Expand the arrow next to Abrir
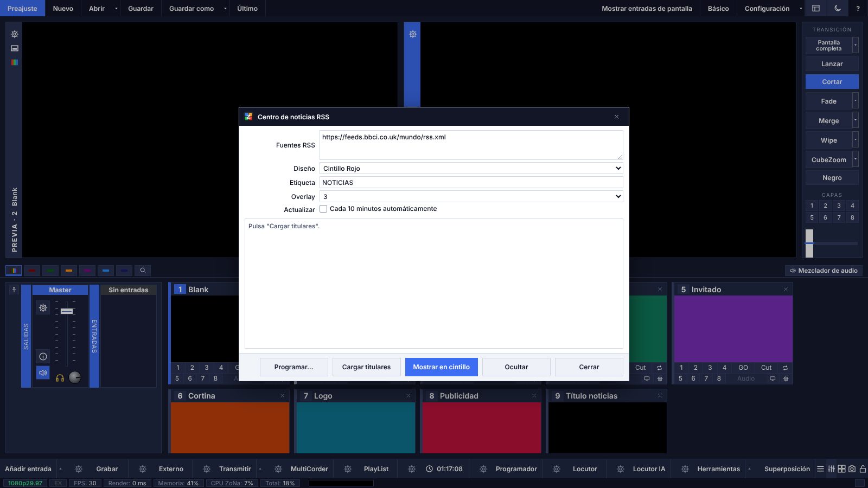Viewport: 868px width, 488px height. coord(116,8)
